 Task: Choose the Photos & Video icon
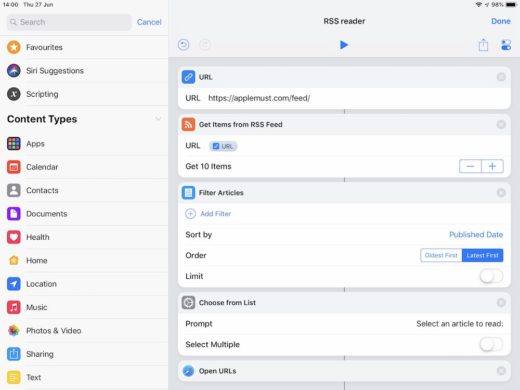pos(14,331)
